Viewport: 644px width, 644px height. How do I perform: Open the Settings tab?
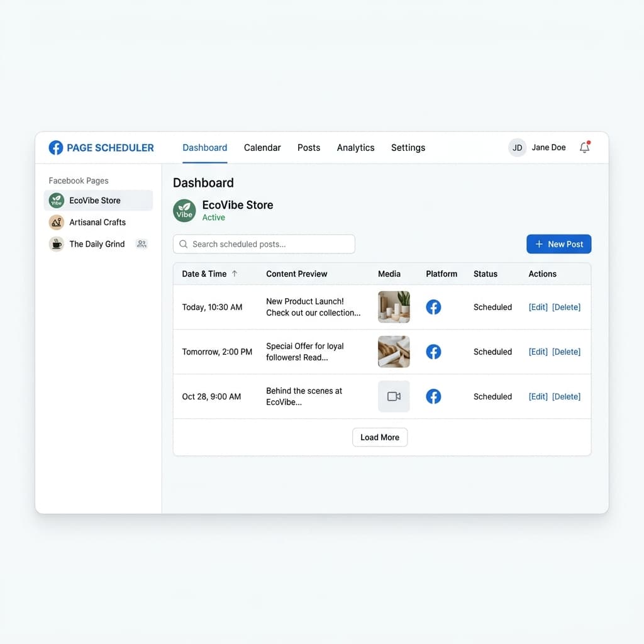pyautogui.click(x=408, y=147)
